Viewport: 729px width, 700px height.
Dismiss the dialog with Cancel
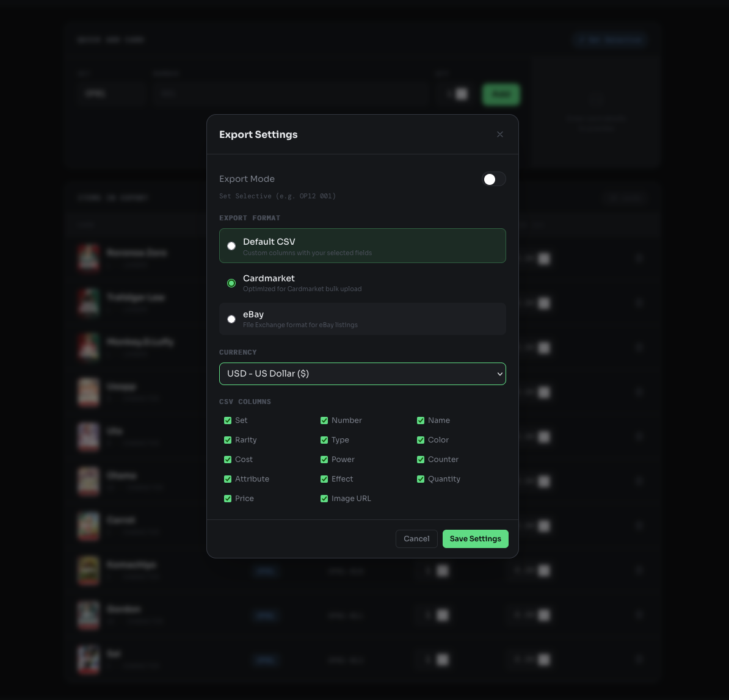click(416, 539)
